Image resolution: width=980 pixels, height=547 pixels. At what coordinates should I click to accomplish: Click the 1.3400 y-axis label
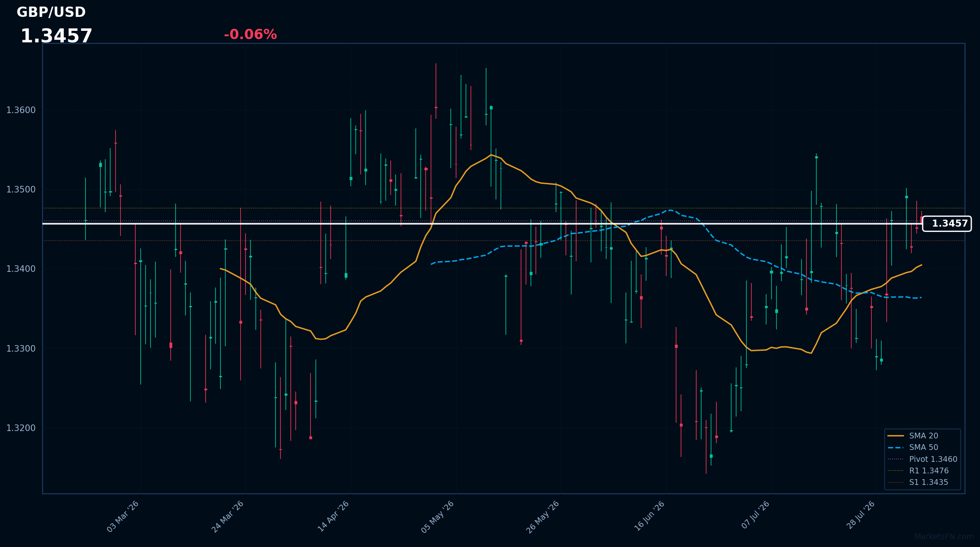(x=21, y=269)
